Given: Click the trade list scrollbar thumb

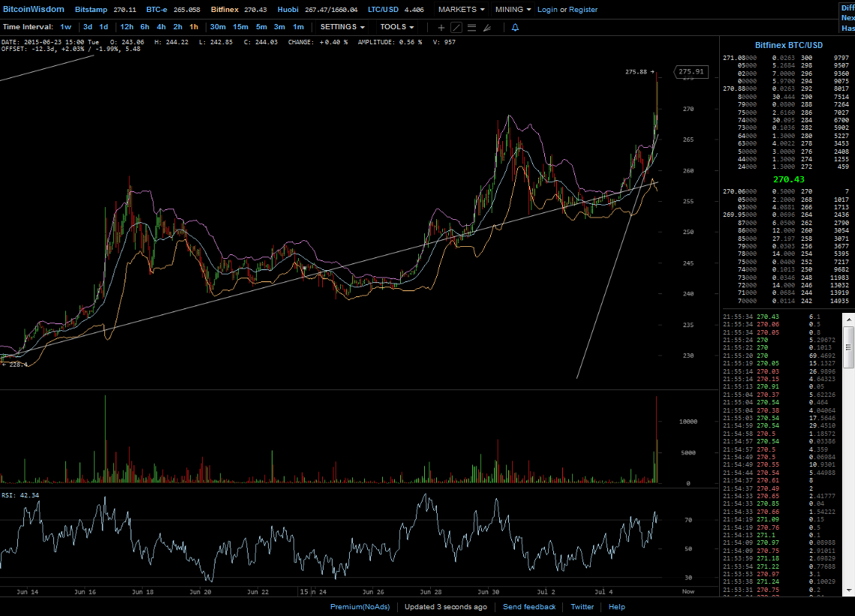Looking at the screenshot, I should coord(848,347).
